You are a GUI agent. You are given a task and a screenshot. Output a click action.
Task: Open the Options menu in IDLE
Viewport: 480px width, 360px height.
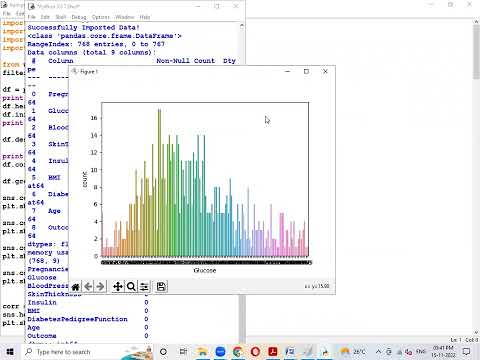[x=101, y=17]
